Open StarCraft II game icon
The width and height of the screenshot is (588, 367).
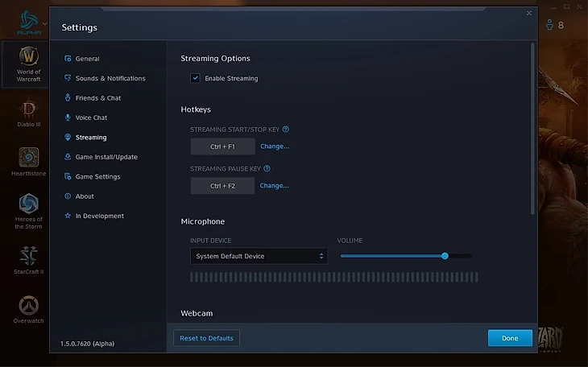29,256
